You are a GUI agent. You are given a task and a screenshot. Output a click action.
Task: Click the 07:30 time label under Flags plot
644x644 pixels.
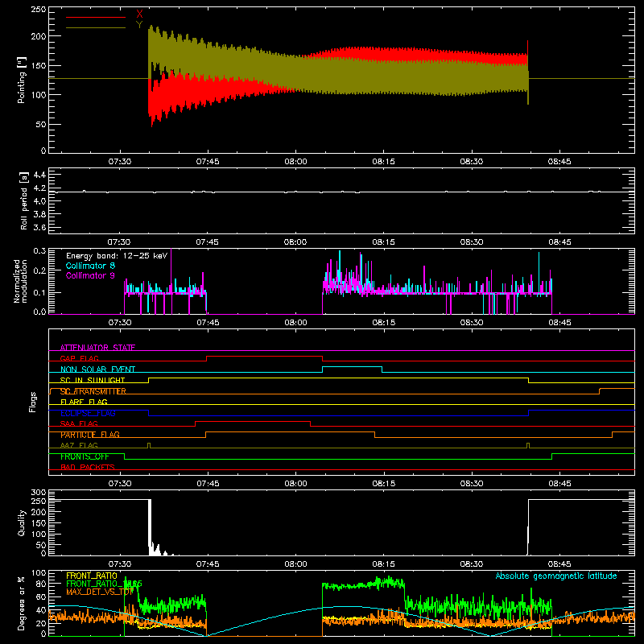coord(120,484)
